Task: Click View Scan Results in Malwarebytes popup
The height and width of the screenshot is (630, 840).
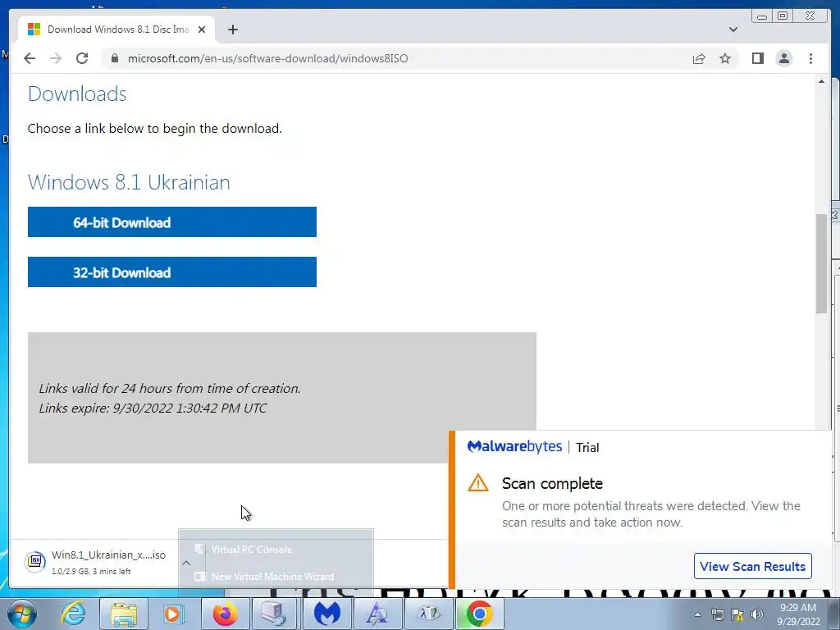Action: tap(752, 566)
